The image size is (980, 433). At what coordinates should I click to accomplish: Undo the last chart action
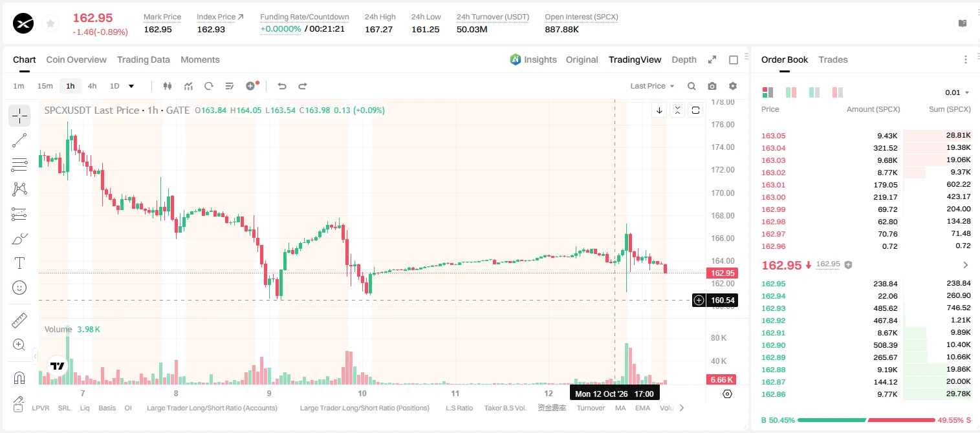281,86
